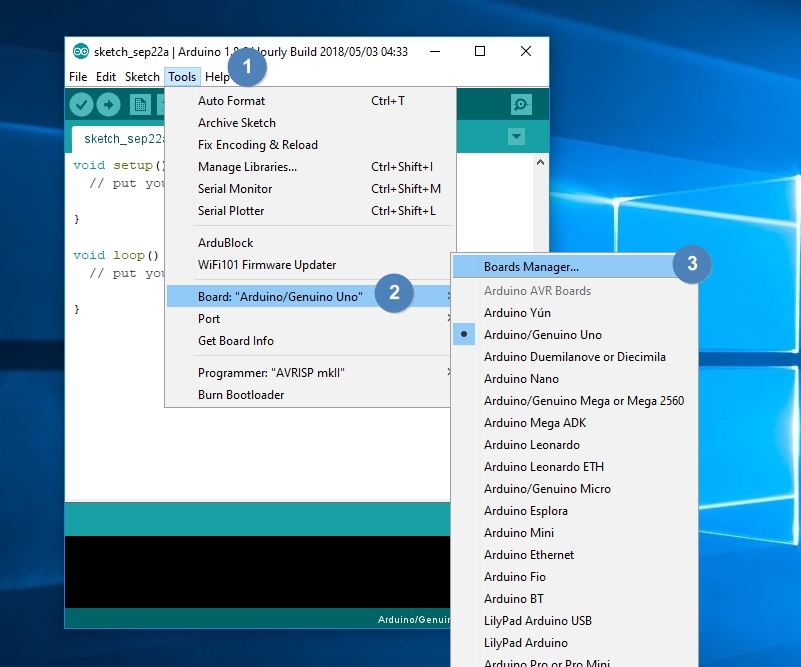Click Get Board Info

[x=309, y=341]
